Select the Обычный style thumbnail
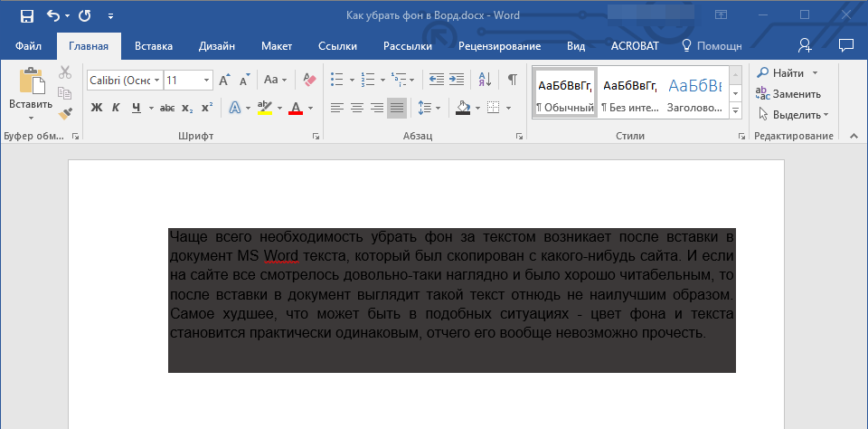This screenshot has height=429, width=868. (x=565, y=93)
